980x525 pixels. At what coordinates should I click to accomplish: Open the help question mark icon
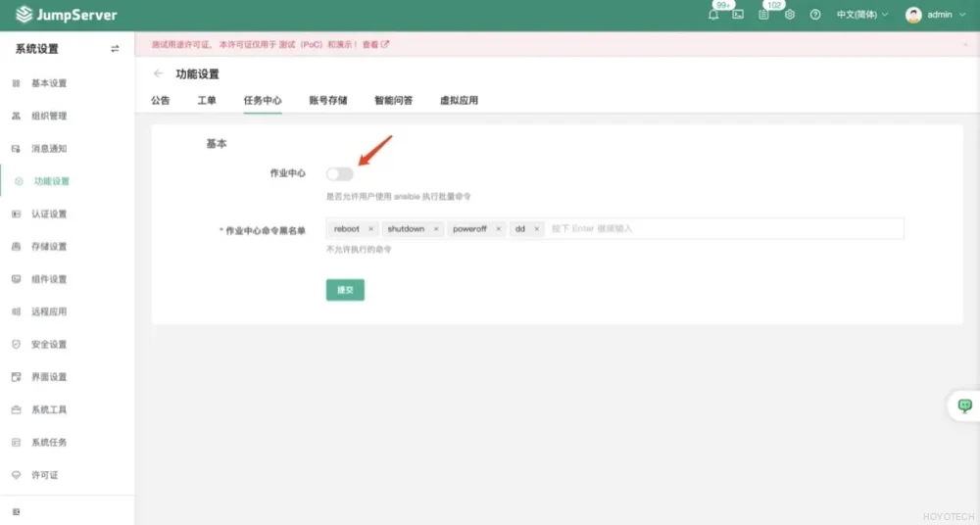[x=815, y=15]
